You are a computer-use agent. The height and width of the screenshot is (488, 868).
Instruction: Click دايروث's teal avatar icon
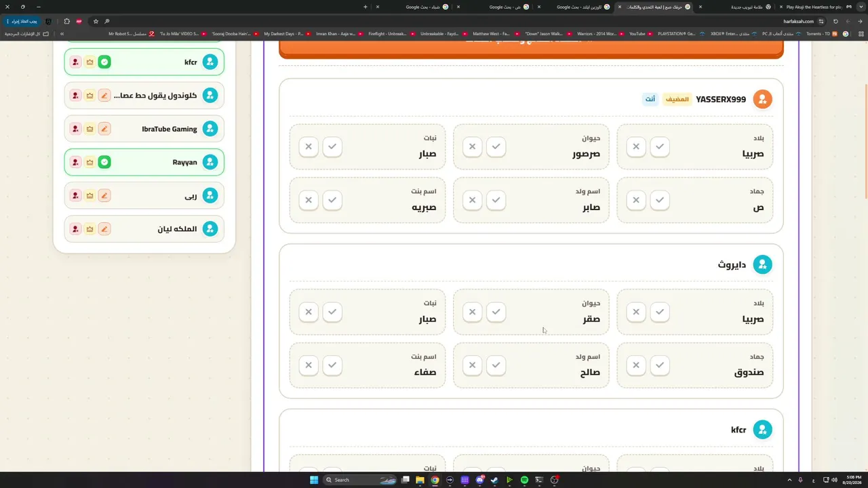762,264
